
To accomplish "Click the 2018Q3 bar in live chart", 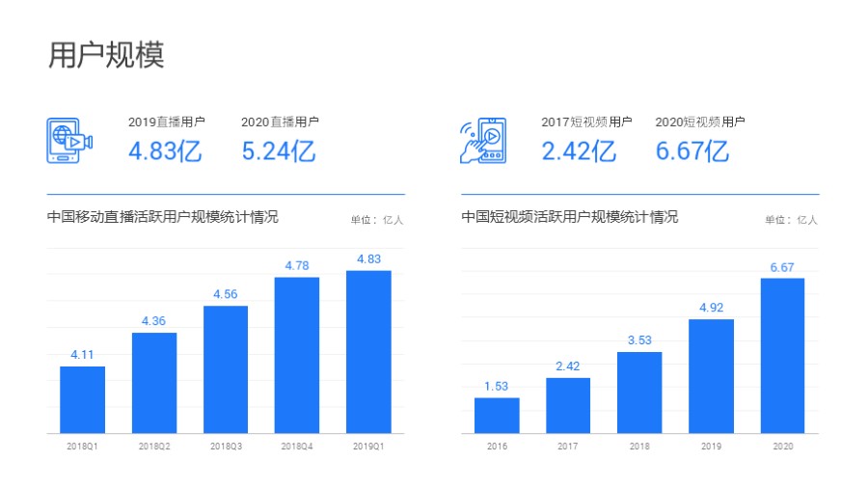I will 226,369.
